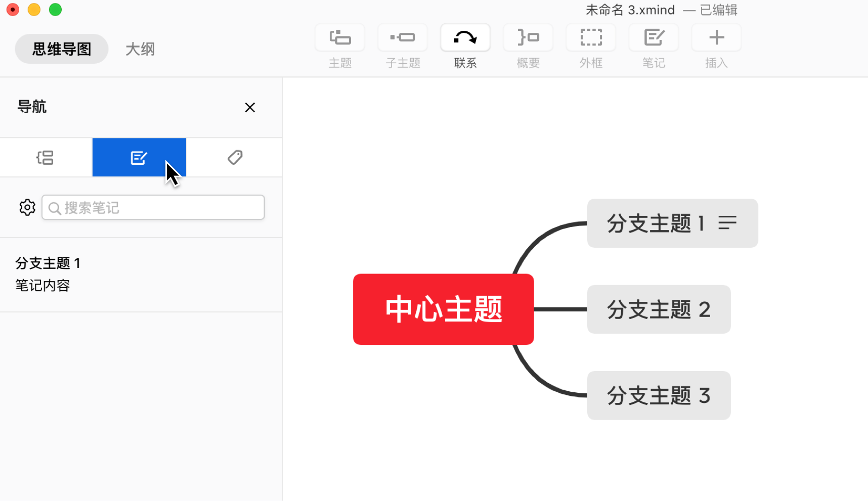Select the red 中心主题 node
This screenshot has width=868, height=502.
point(444,309)
